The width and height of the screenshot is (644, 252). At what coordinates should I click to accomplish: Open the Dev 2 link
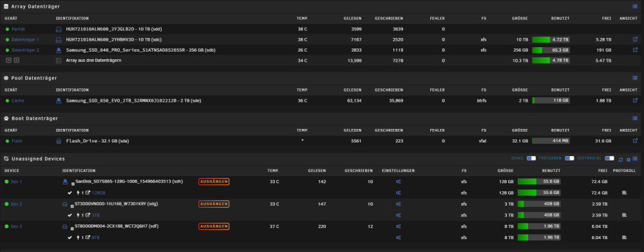17,204
